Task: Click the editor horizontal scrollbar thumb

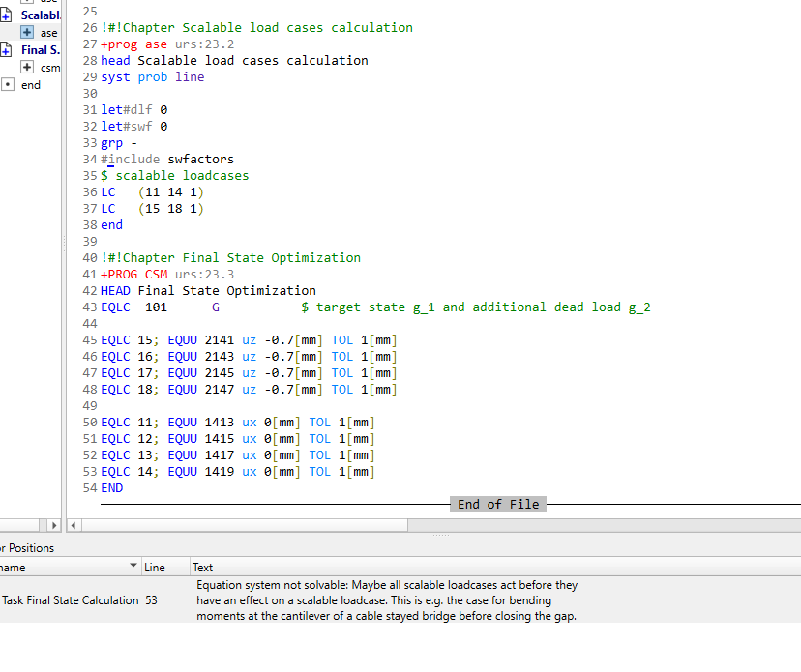Action: click(x=245, y=525)
